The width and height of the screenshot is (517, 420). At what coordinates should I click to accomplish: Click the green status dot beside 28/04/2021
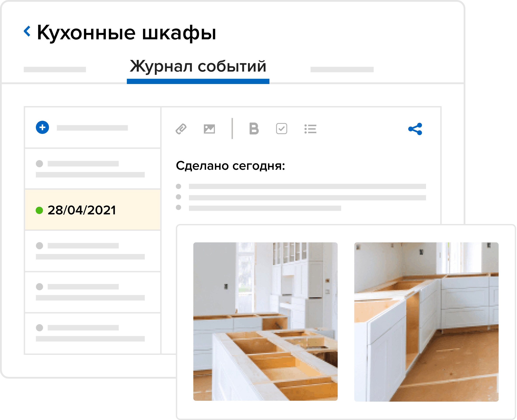(39, 210)
